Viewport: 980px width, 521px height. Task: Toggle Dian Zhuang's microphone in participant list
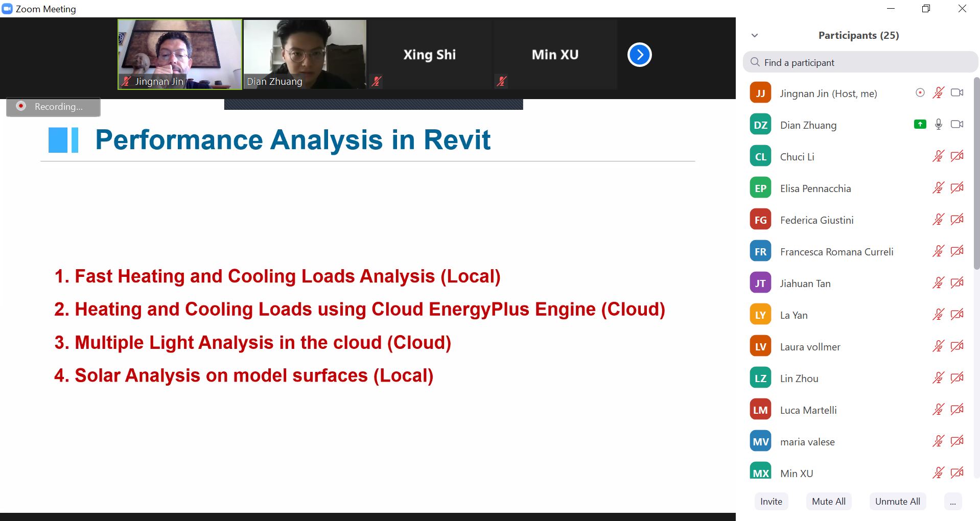click(x=938, y=124)
